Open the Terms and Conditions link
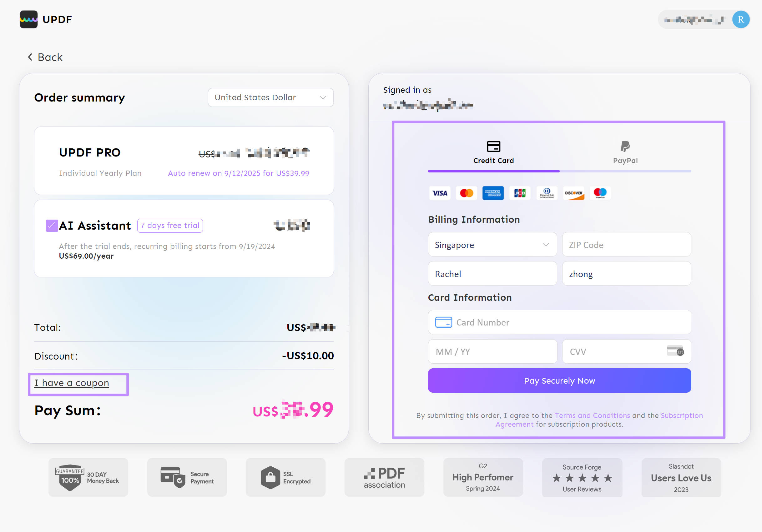 pos(592,415)
